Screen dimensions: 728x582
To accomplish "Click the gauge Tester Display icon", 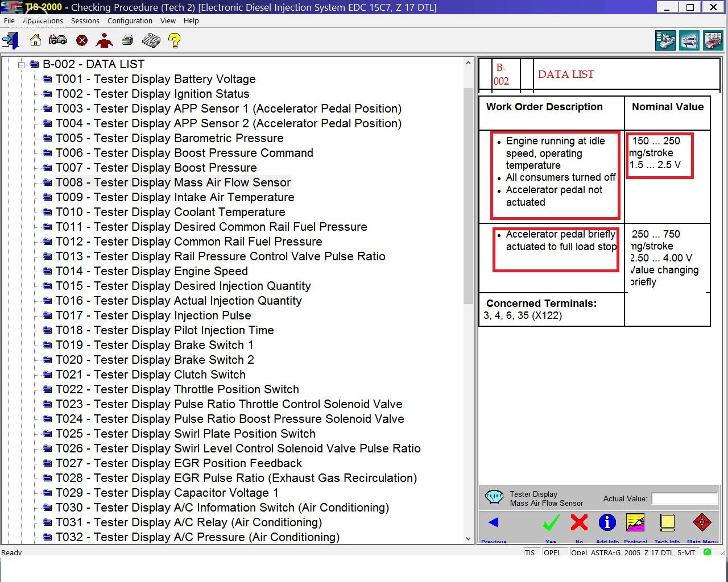I will pos(494,498).
